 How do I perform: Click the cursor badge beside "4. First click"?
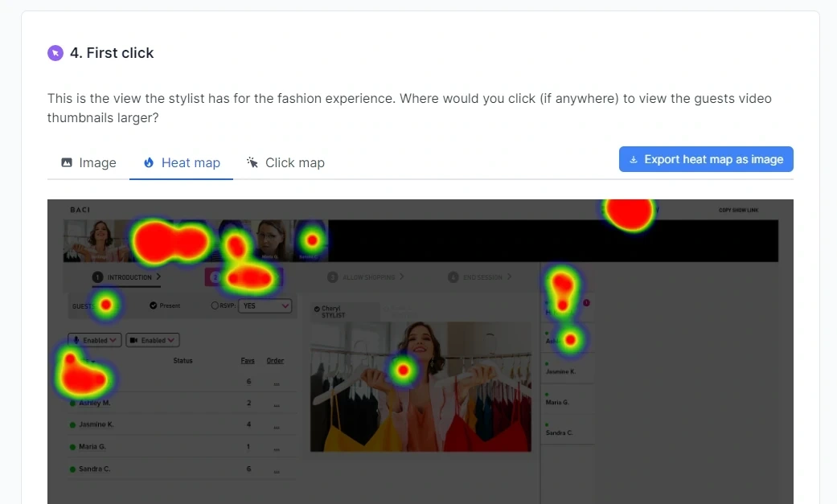[x=55, y=53]
